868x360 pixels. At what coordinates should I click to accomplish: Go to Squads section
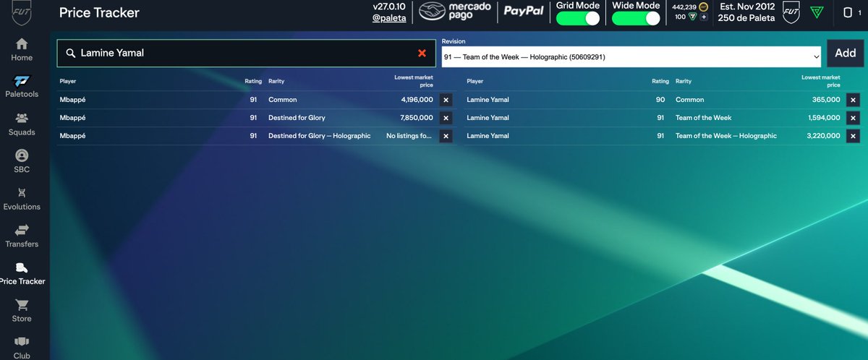click(x=22, y=124)
